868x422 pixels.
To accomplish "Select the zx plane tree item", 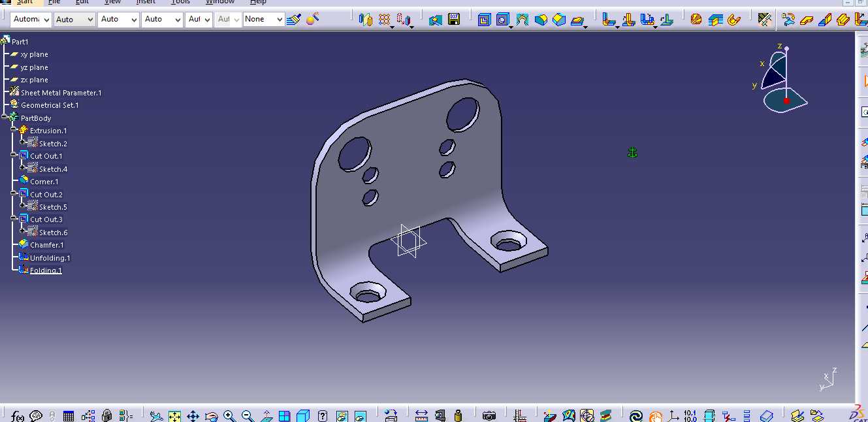I will (x=34, y=80).
